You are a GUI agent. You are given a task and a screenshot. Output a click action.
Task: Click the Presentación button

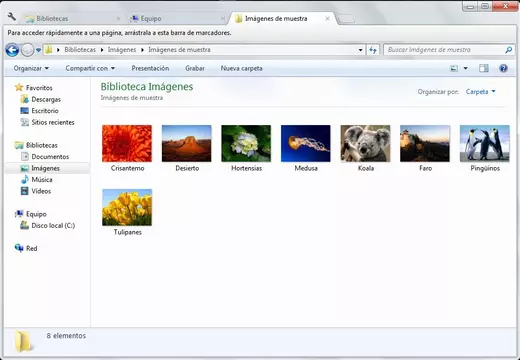coord(150,68)
